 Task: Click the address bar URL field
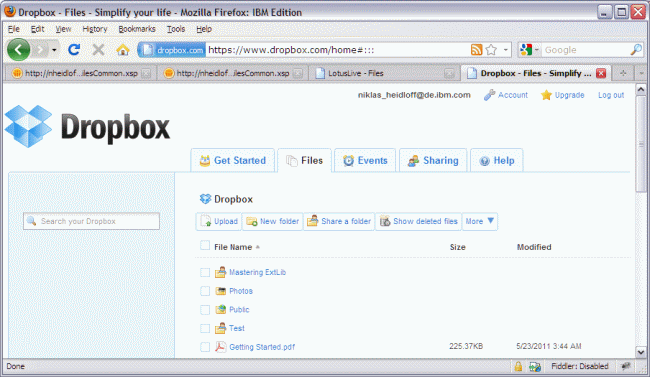click(338, 50)
